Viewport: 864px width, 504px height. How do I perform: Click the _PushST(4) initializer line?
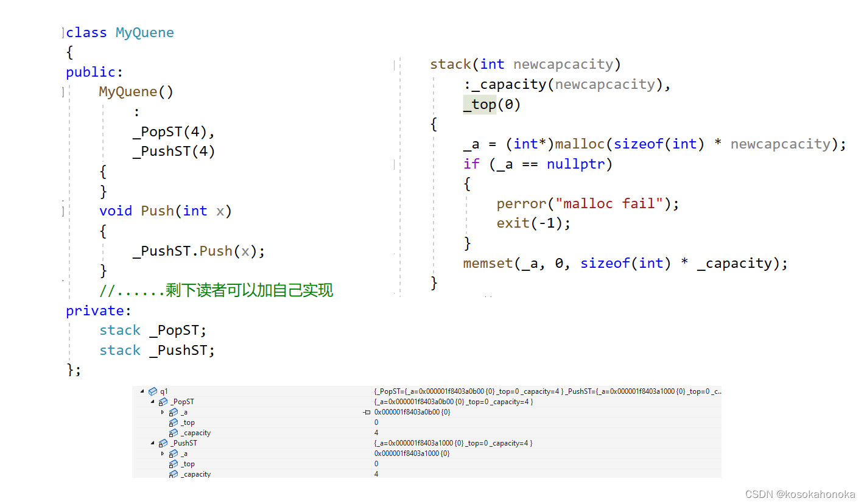(174, 152)
